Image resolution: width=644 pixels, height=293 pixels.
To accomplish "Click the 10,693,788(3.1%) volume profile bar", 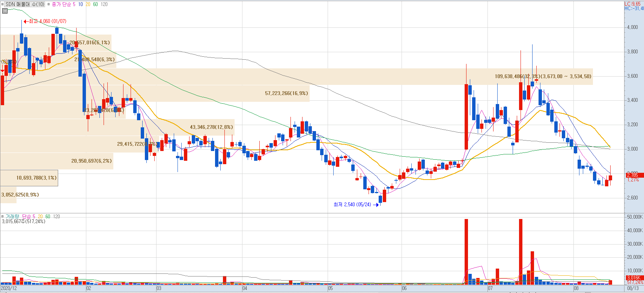I will tap(29, 178).
